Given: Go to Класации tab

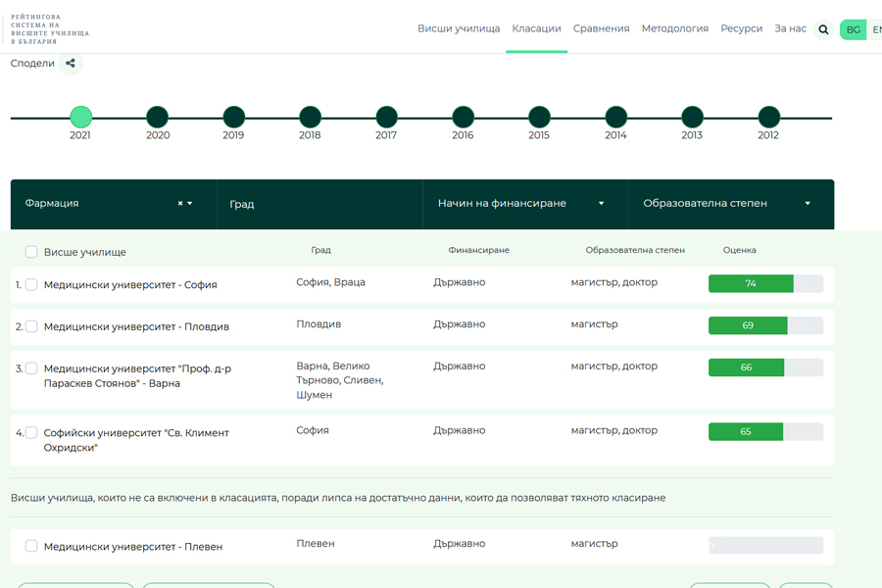Looking at the screenshot, I should click(x=537, y=28).
